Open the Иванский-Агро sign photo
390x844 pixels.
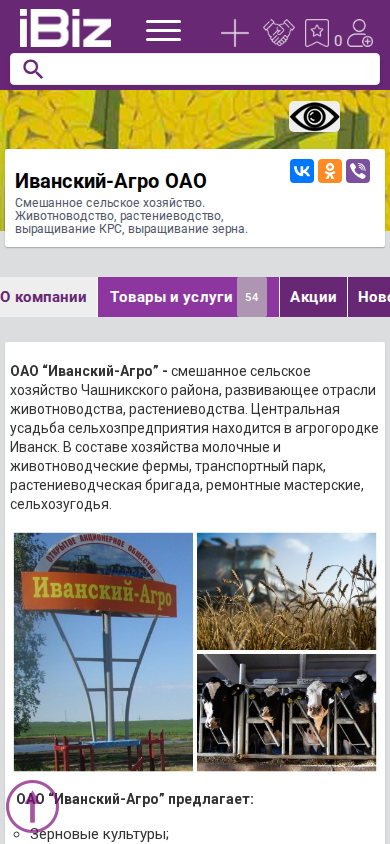pos(103,652)
